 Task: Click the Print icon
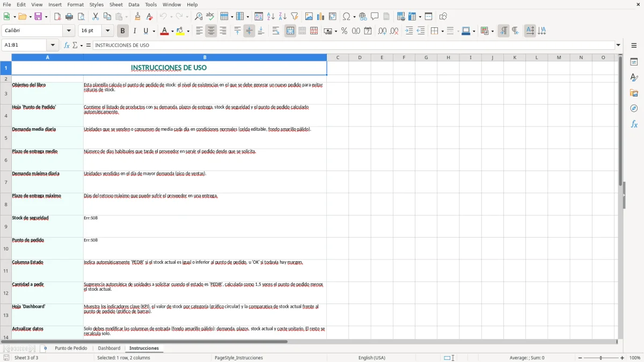tap(69, 17)
